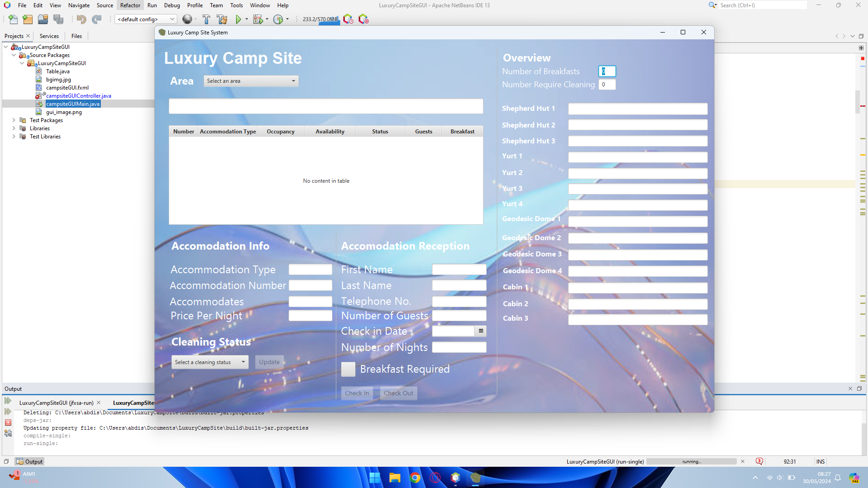868x488 pixels.
Task: Click the New File toolbar icon
Action: (x=13, y=19)
